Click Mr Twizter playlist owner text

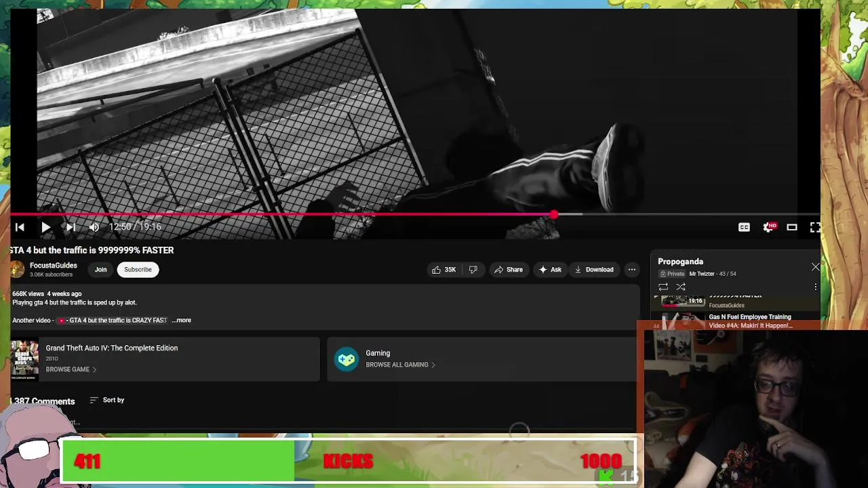coord(701,274)
